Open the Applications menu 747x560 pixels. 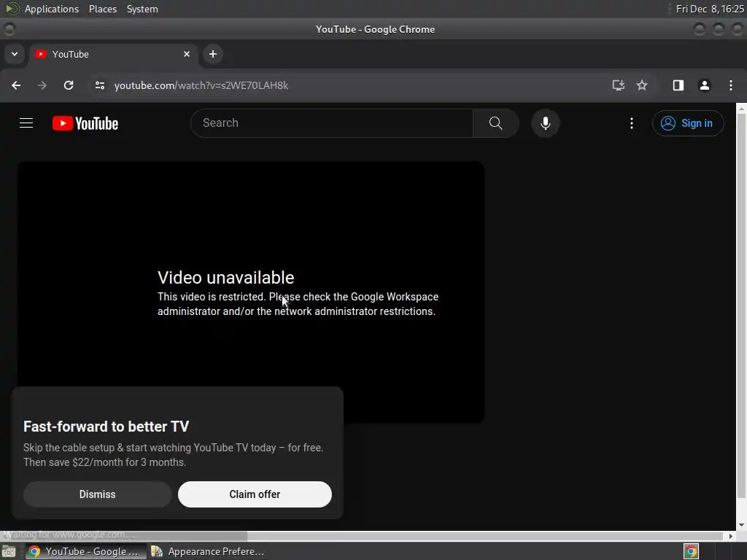tap(52, 9)
